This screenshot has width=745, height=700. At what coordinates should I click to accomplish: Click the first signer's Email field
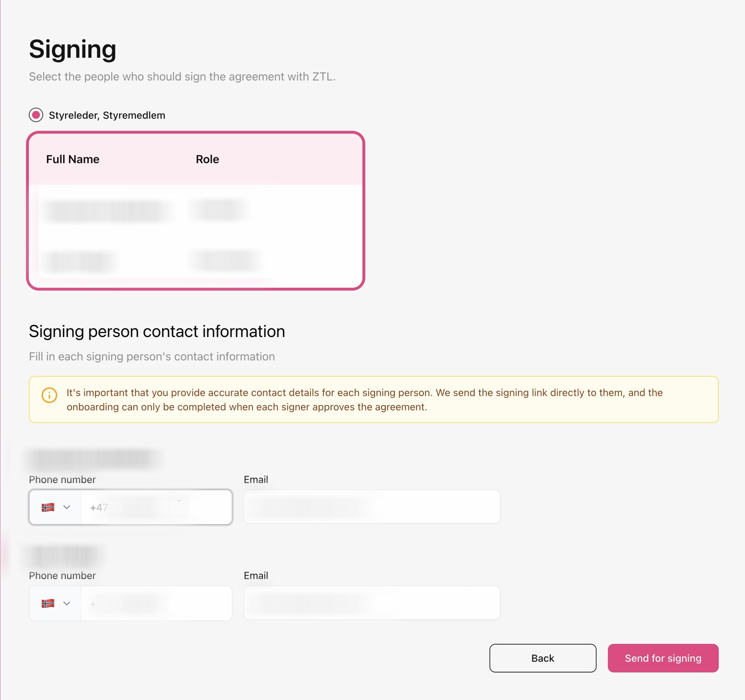(372, 507)
